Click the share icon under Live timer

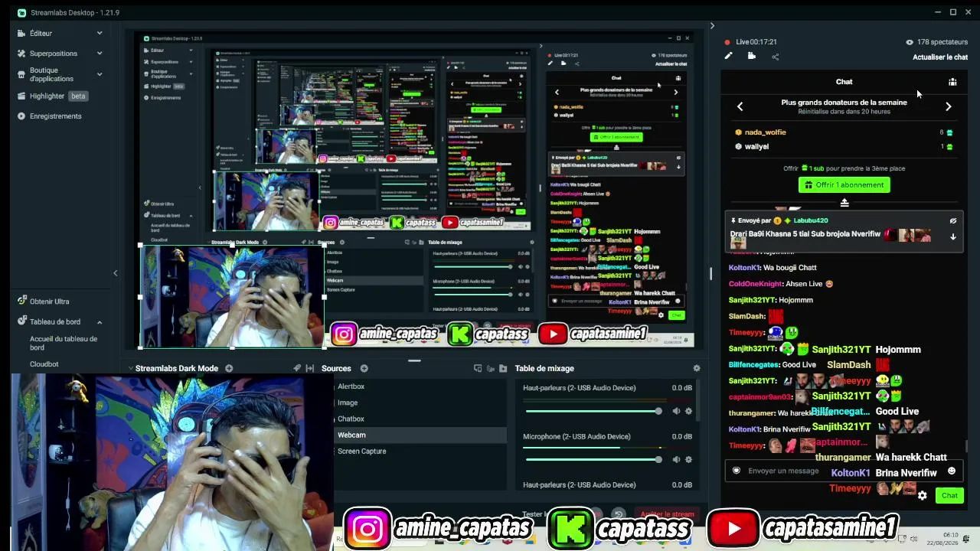pyautogui.click(x=775, y=57)
